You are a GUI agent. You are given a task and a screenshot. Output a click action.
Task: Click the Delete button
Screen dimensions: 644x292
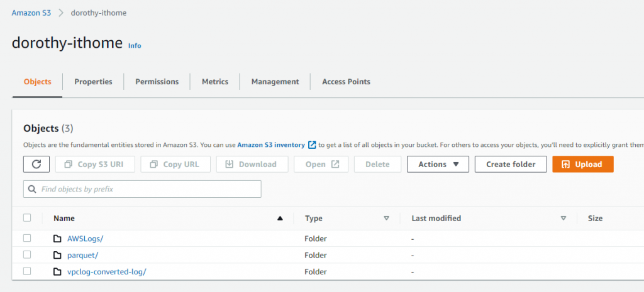click(377, 164)
